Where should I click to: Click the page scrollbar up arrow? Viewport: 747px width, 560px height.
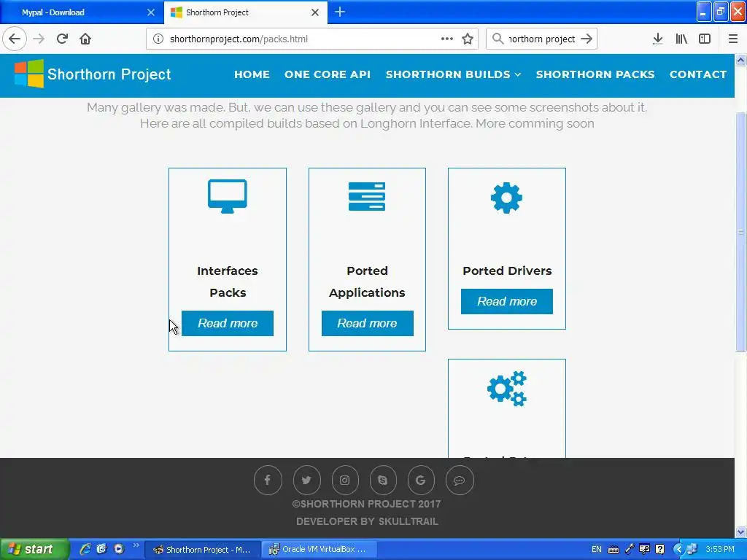click(740, 60)
